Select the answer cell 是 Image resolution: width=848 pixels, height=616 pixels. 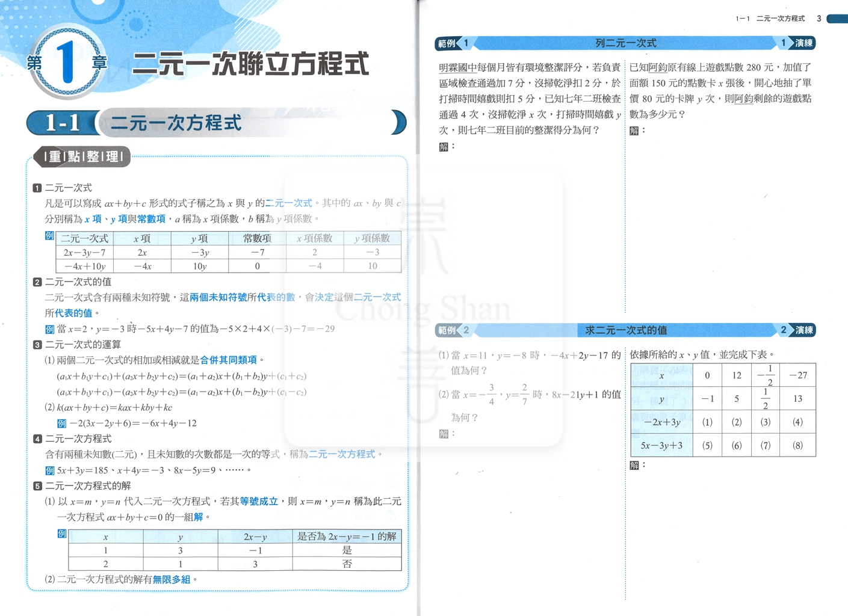click(x=347, y=550)
